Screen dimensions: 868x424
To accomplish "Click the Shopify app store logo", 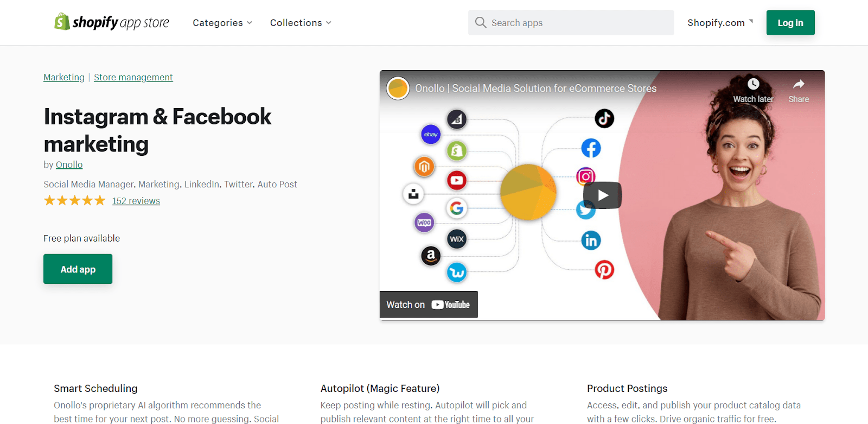I will [x=112, y=22].
